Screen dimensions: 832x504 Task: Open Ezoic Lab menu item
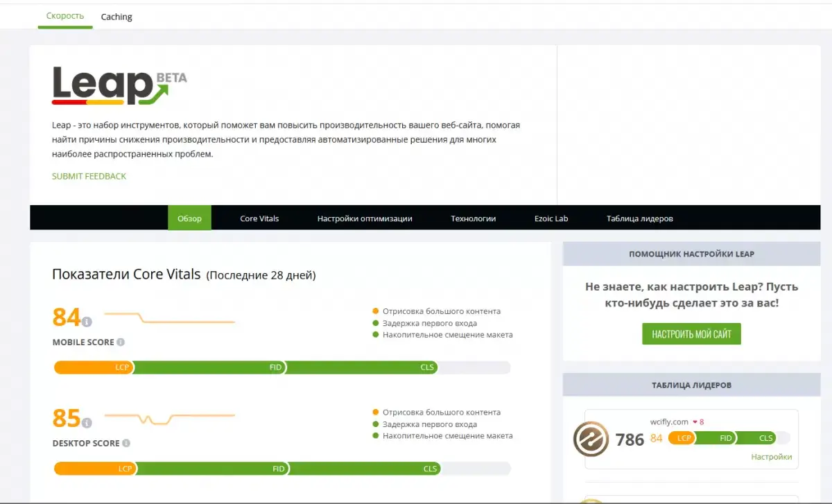click(x=551, y=218)
